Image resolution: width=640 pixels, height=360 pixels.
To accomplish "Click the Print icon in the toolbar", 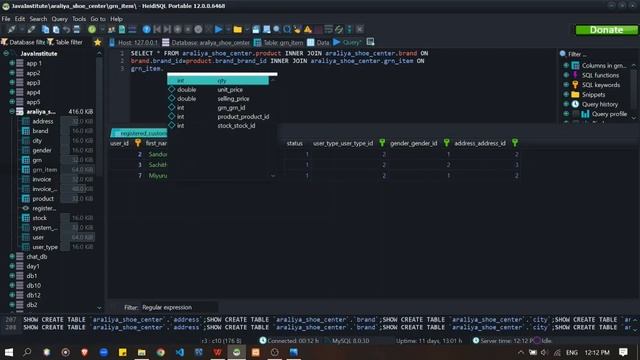I will click(x=76, y=29).
